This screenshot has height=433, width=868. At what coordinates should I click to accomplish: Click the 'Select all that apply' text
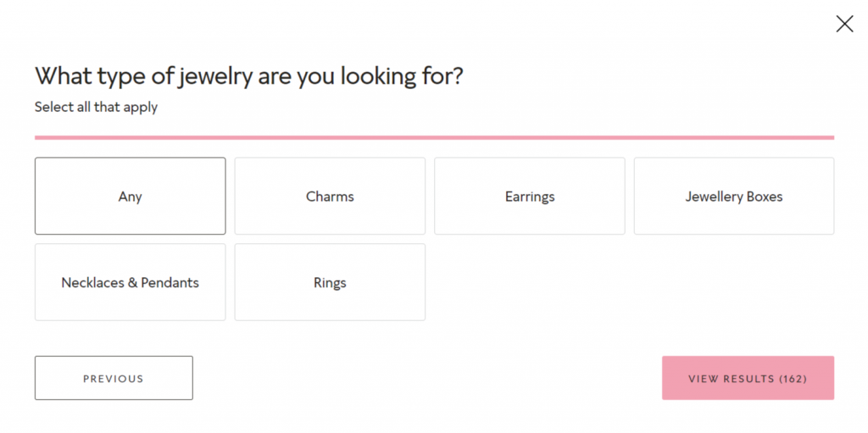[97, 107]
